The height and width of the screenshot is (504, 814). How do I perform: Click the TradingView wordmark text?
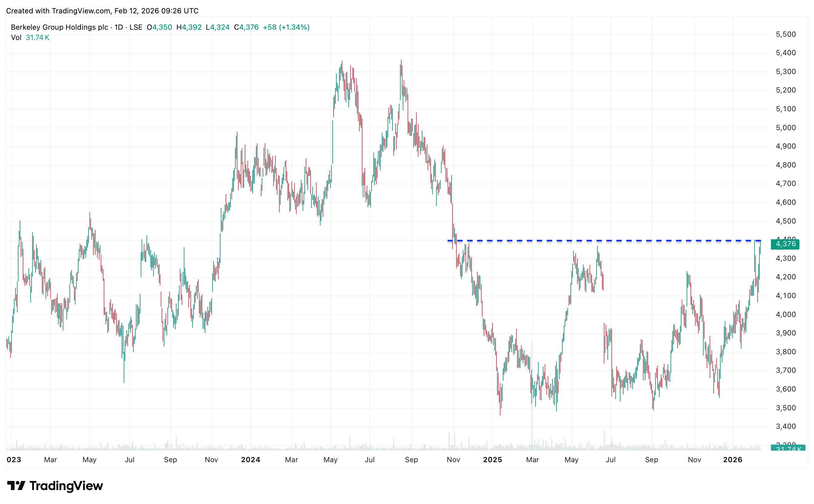coord(66,486)
